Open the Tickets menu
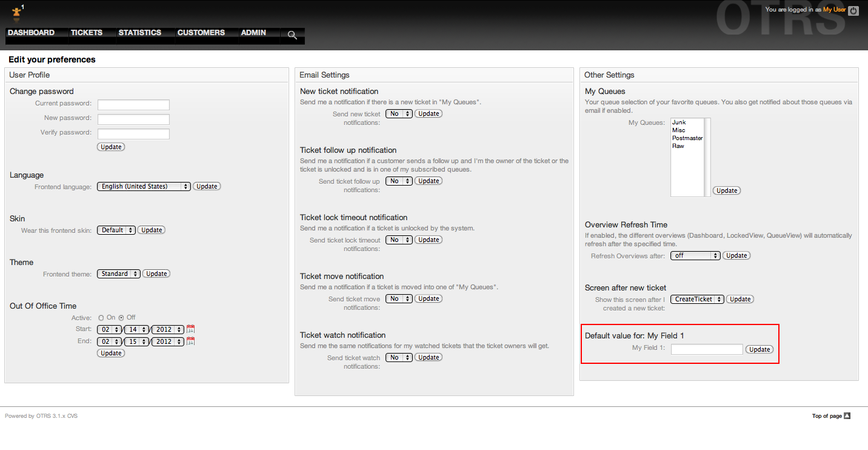868x450 pixels. (x=86, y=33)
